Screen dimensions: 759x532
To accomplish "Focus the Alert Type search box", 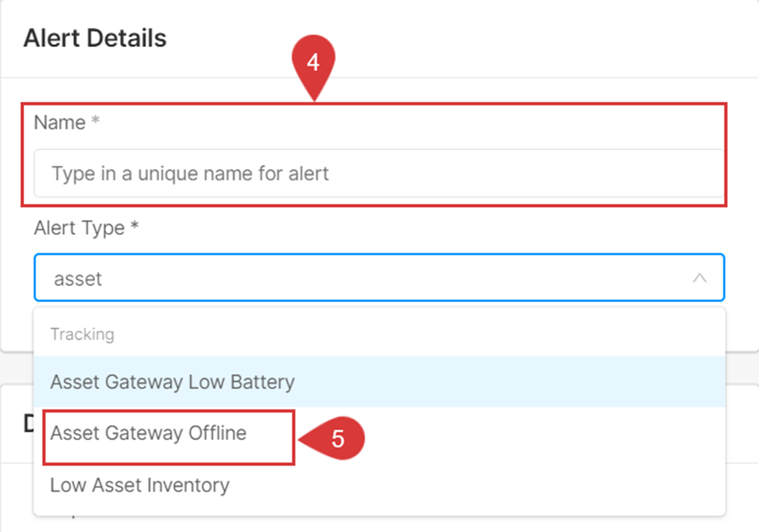I will [379, 278].
